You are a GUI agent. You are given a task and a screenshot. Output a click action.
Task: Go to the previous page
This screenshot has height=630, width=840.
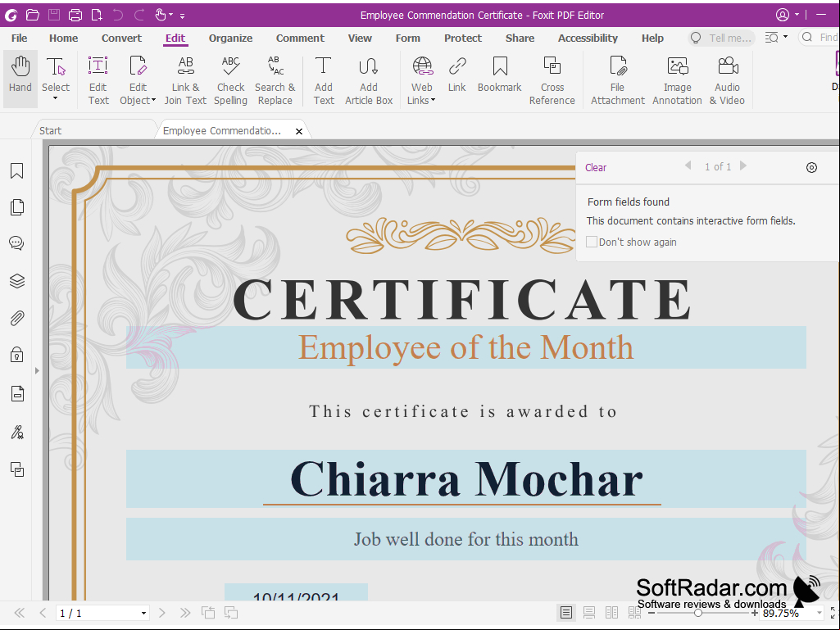[43, 613]
